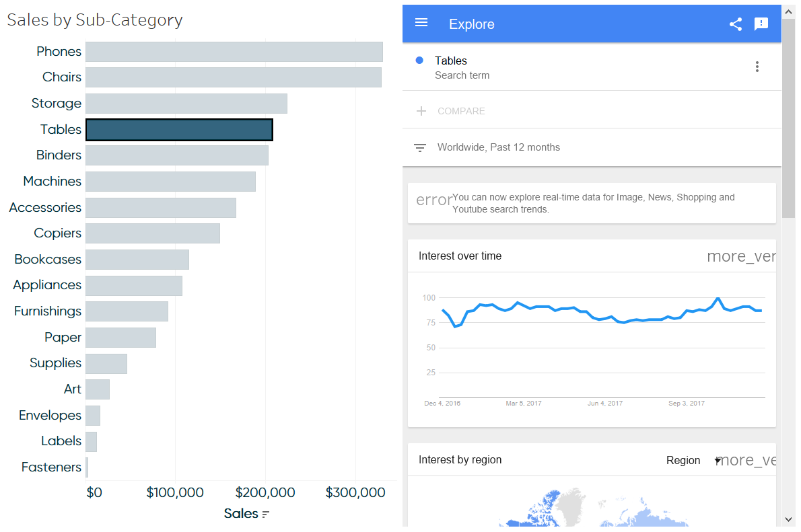
Task: Open the Region dropdown
Action: tap(693, 461)
